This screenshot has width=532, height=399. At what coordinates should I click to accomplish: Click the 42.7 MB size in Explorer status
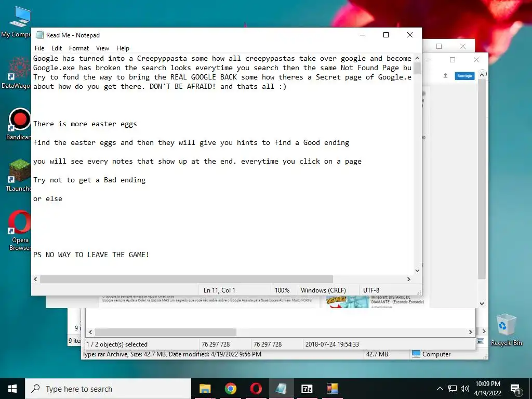[x=377, y=354]
